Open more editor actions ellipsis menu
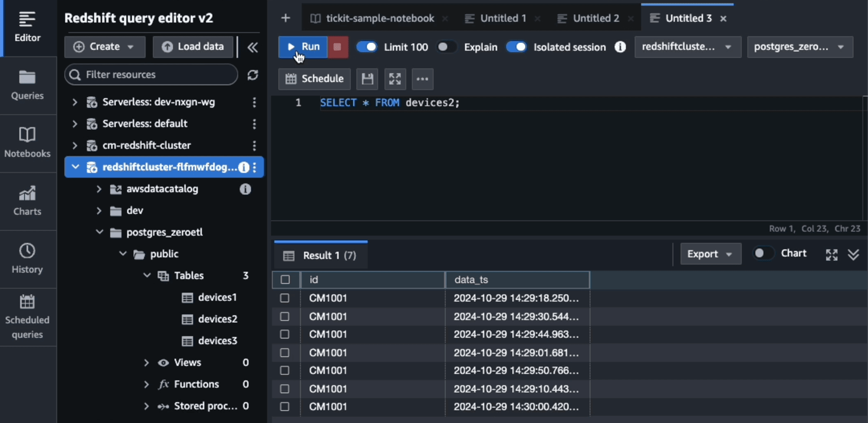The image size is (868, 423). [x=422, y=79]
